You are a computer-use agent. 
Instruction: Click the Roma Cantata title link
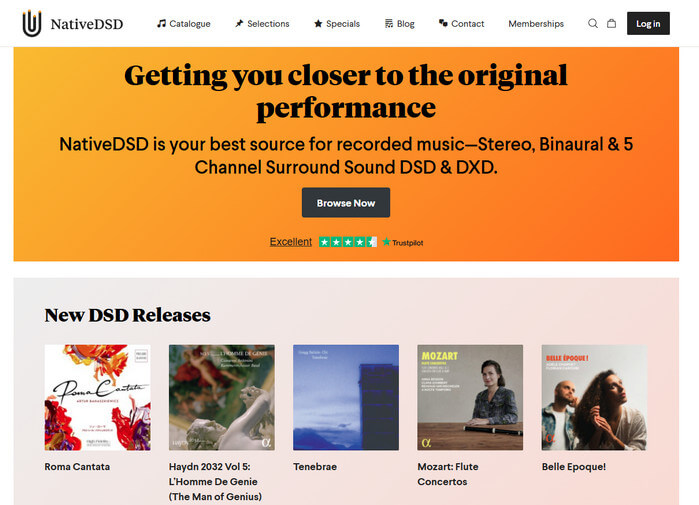coord(77,467)
